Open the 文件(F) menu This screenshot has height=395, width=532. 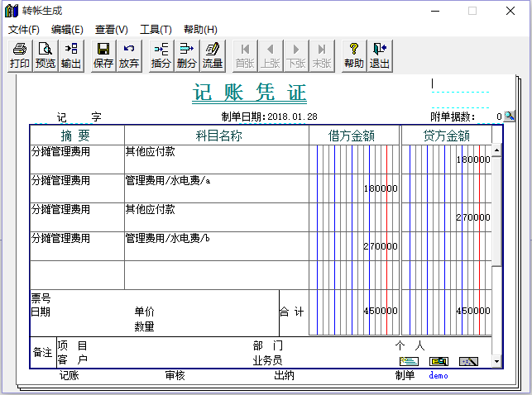[24, 30]
